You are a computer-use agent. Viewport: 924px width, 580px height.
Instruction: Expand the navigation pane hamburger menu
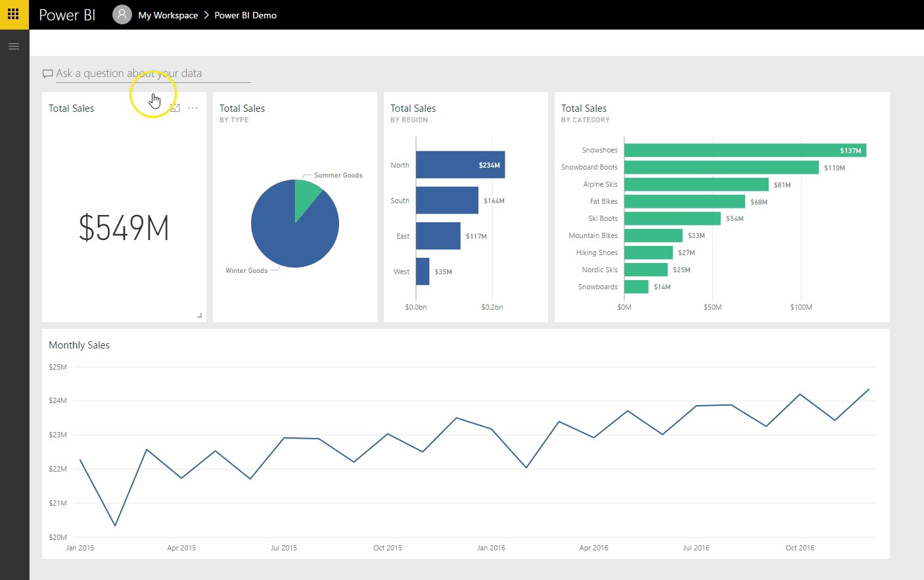pos(14,46)
